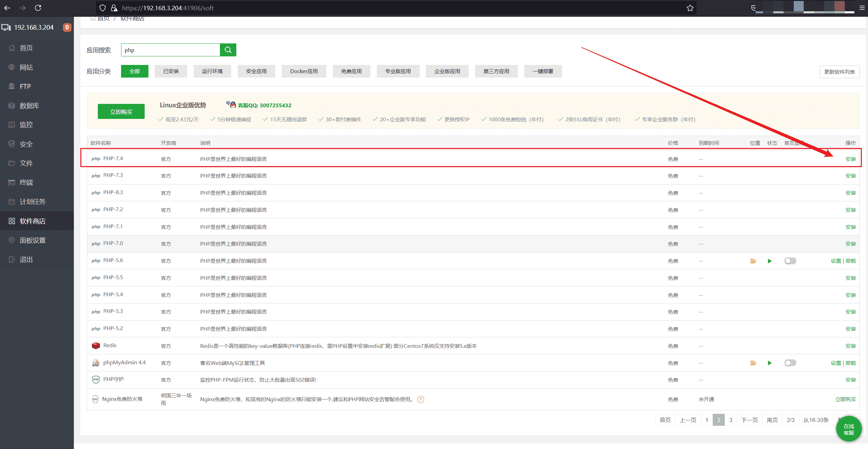Reload the page with browser refresh icon
Image resolution: width=868 pixels, height=449 pixels.
pos(38,8)
